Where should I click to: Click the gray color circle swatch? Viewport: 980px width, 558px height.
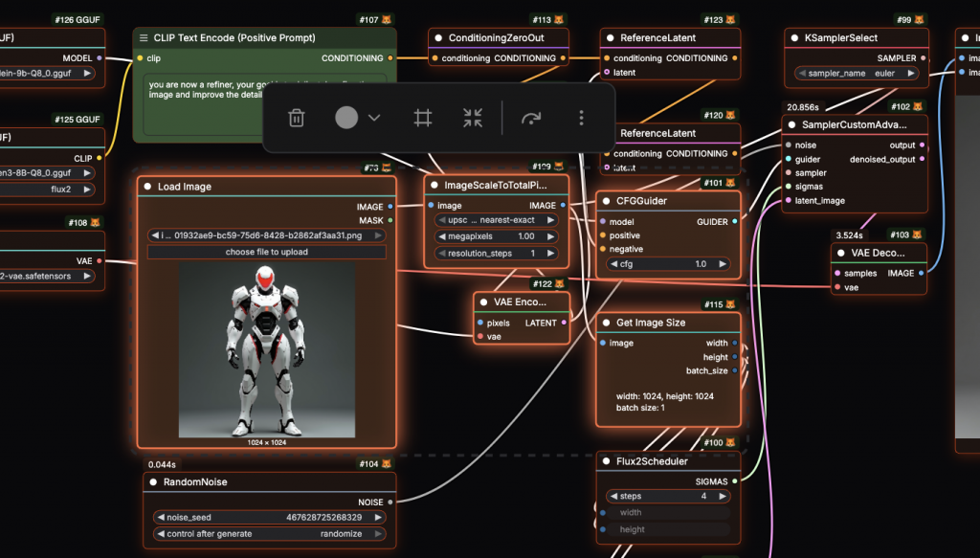coord(346,118)
